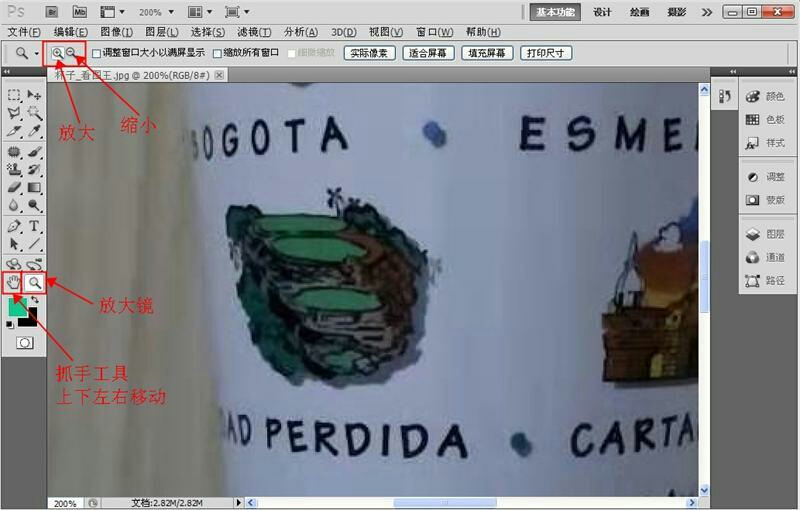
Task: Select the Rectangular Marquee tool
Action: 14,95
